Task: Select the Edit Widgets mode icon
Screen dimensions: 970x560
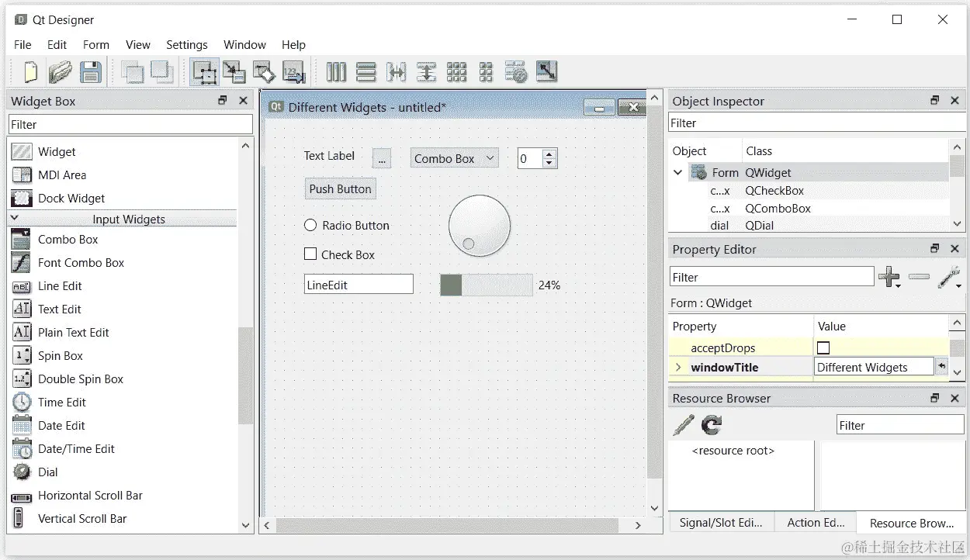Action: click(204, 72)
